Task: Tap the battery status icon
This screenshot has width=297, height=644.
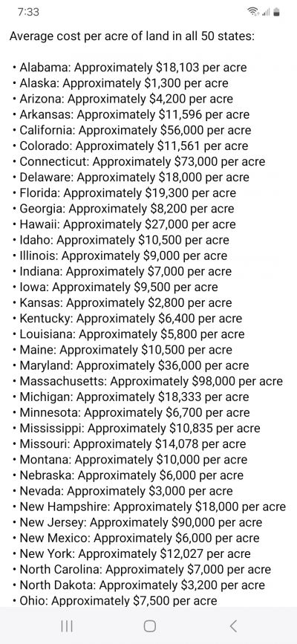Action: tap(276, 13)
